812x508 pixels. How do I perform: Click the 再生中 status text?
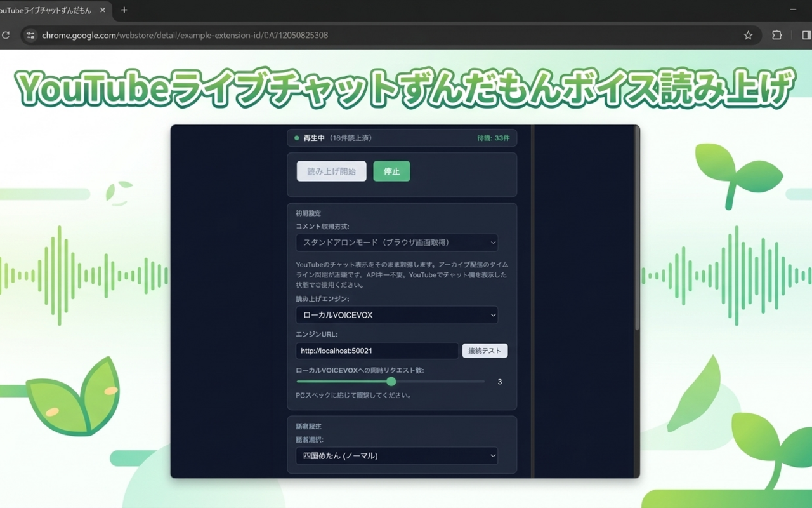tap(314, 138)
